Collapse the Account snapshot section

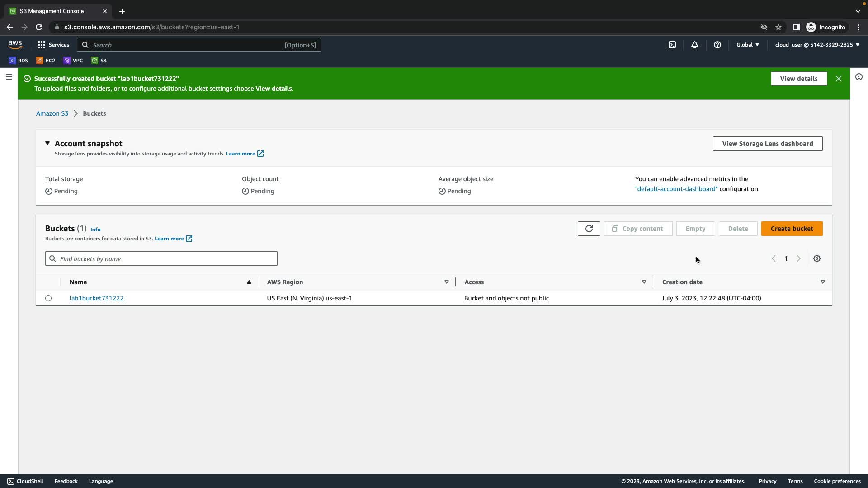point(47,143)
